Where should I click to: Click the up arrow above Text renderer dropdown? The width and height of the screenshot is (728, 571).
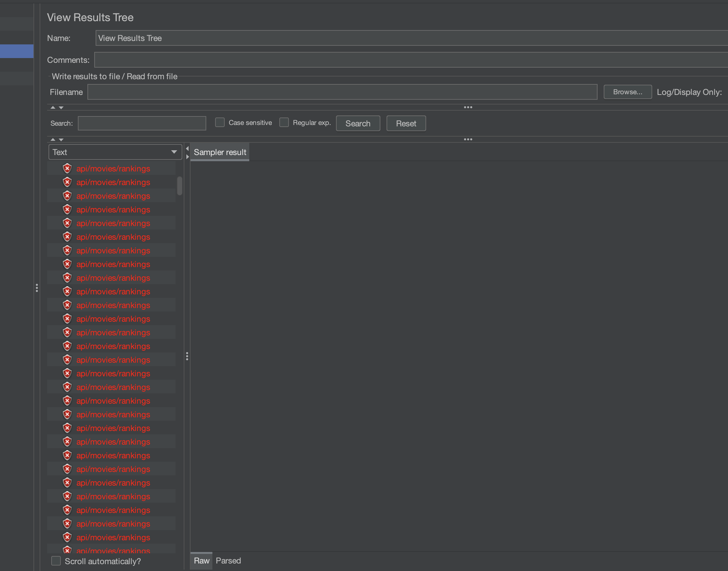[x=53, y=140]
